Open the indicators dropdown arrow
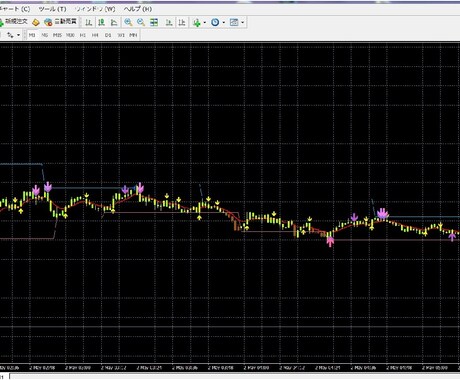460x380 pixels. coord(204,23)
